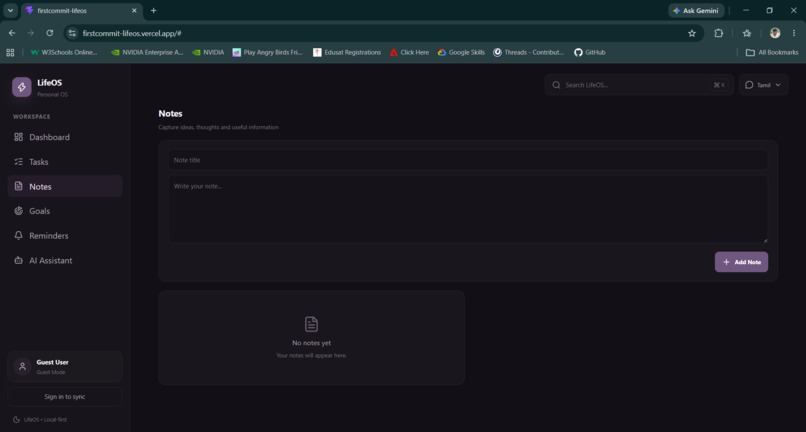The width and height of the screenshot is (806, 432).
Task: Click the Write your note text area
Action: 468,209
